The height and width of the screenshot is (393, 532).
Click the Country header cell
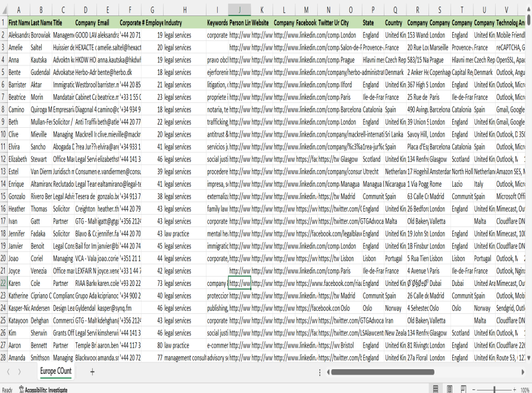(x=395, y=23)
